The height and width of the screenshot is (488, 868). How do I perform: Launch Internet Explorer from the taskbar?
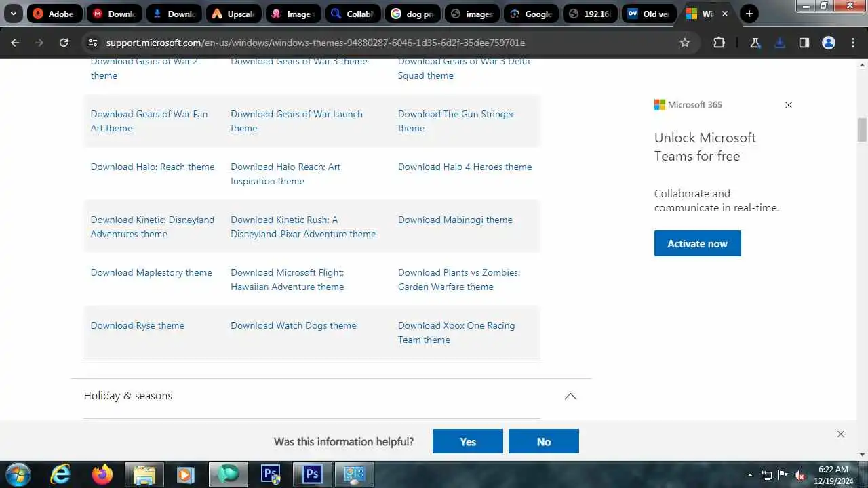click(60, 474)
